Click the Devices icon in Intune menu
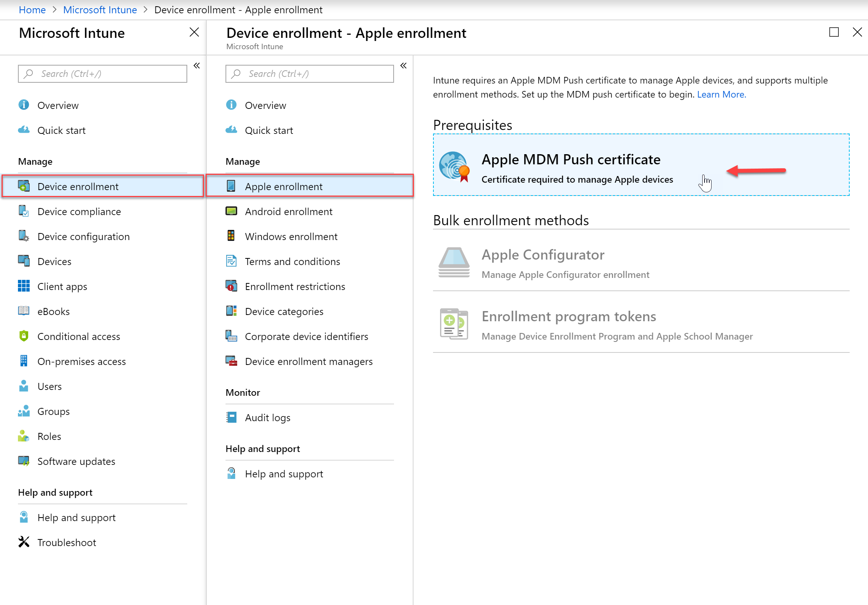This screenshot has width=868, height=605. pyautogui.click(x=24, y=261)
